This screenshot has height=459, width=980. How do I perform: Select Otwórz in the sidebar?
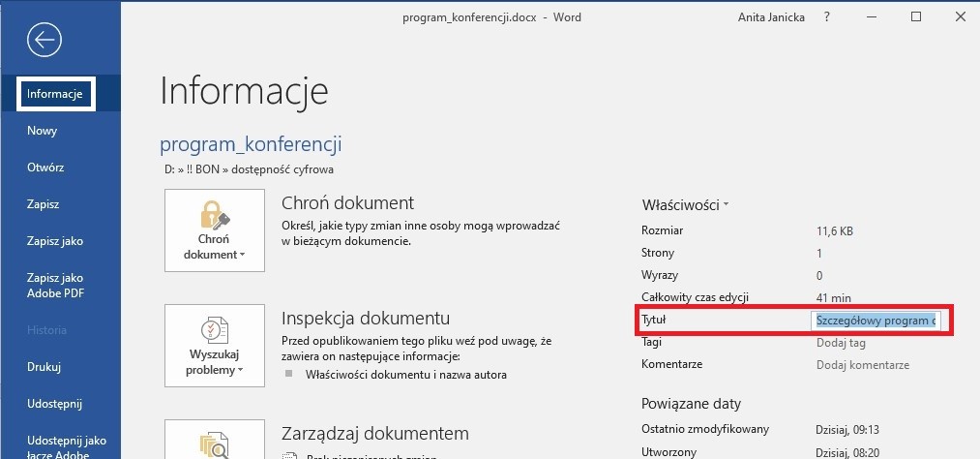[45, 168]
